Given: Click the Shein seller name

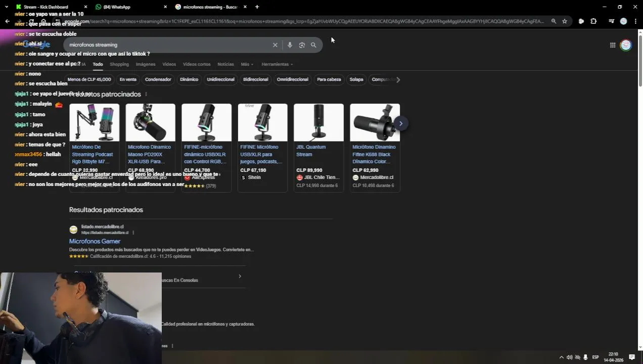Looking at the screenshot, I should click(x=254, y=177).
